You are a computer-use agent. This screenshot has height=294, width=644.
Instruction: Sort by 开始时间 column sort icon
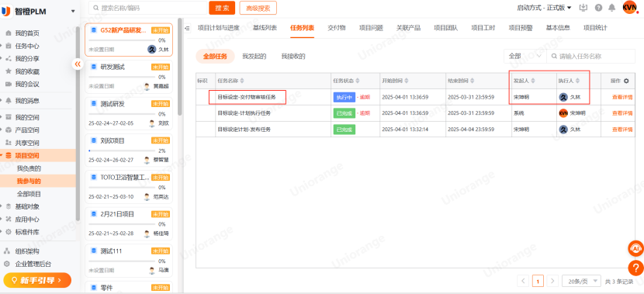tap(407, 81)
